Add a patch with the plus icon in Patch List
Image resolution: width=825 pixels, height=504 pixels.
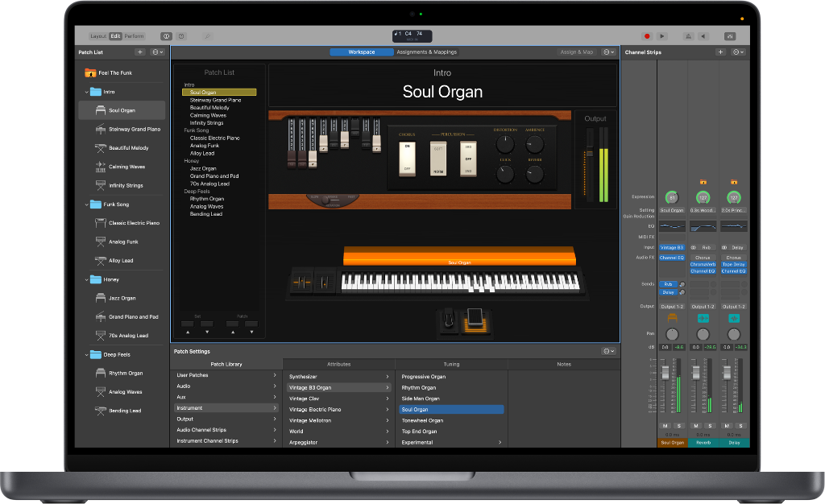pos(141,52)
